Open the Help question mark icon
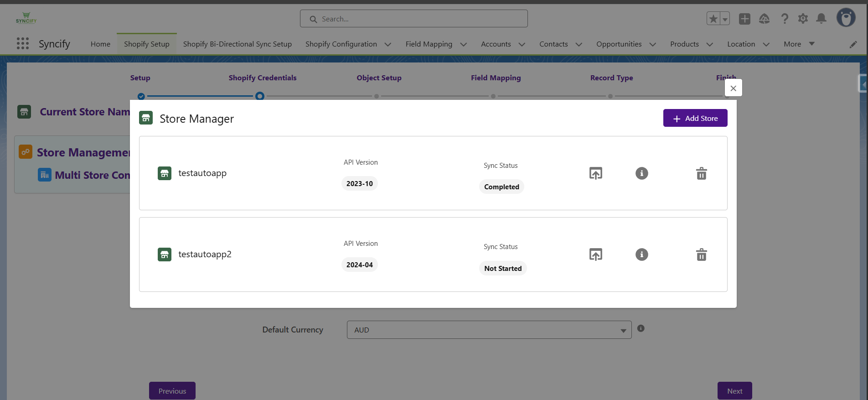 click(784, 19)
